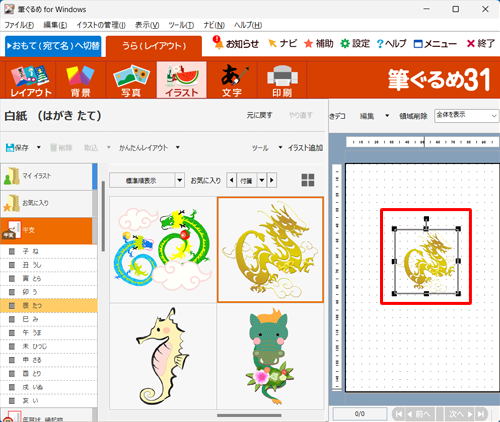Click やり直す redo button
Viewport: 500px width, 422px height.
301,115
